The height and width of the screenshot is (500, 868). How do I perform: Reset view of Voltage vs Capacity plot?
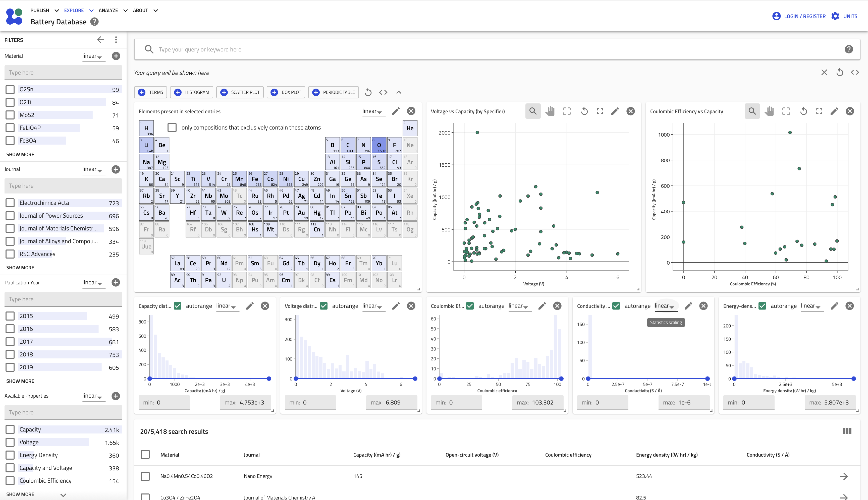[584, 111]
